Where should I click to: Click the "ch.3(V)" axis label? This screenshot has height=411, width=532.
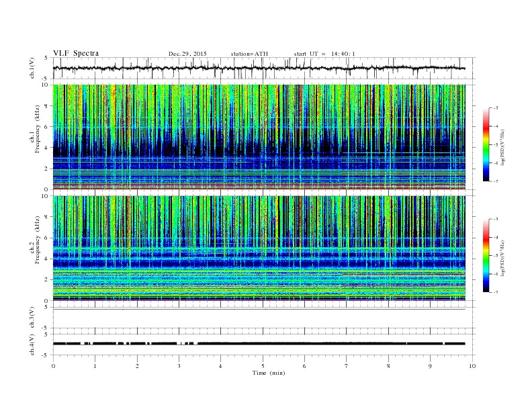click(x=32, y=318)
